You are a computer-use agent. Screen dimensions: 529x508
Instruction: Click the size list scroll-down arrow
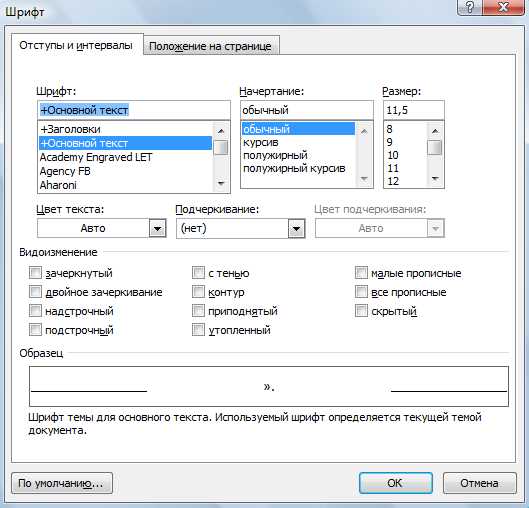[x=435, y=178]
